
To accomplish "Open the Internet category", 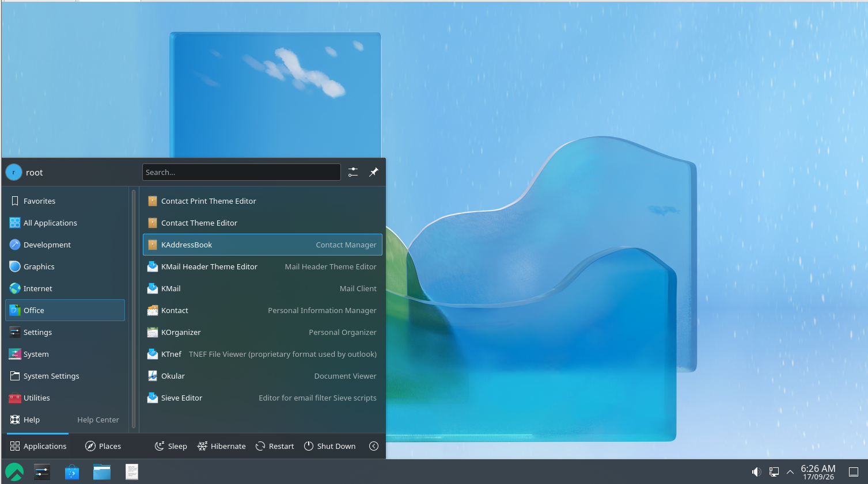I will click(65, 288).
